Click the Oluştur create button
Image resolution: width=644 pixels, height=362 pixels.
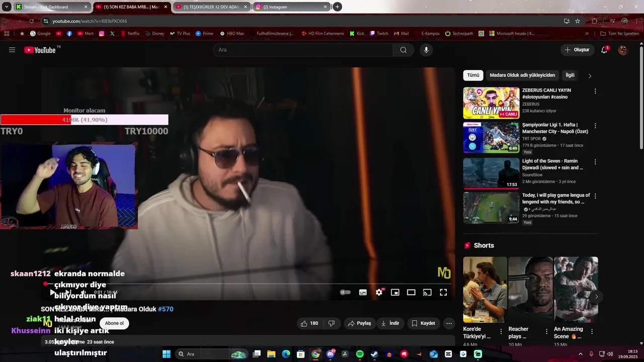577,50
